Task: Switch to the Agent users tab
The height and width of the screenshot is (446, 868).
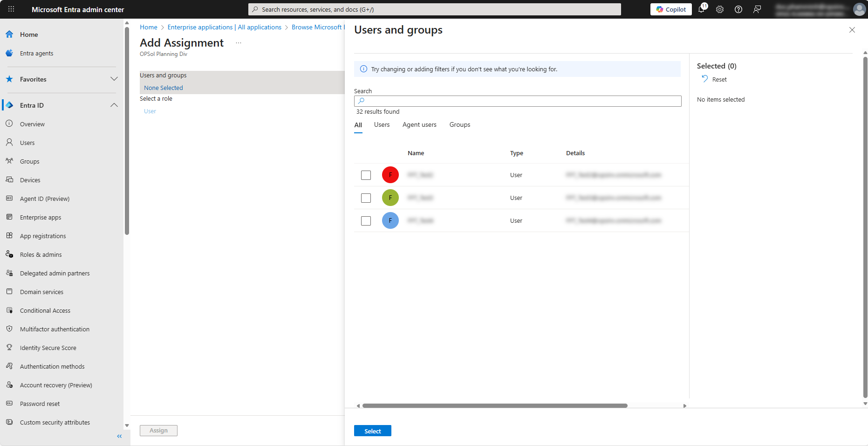Action: [x=419, y=125]
